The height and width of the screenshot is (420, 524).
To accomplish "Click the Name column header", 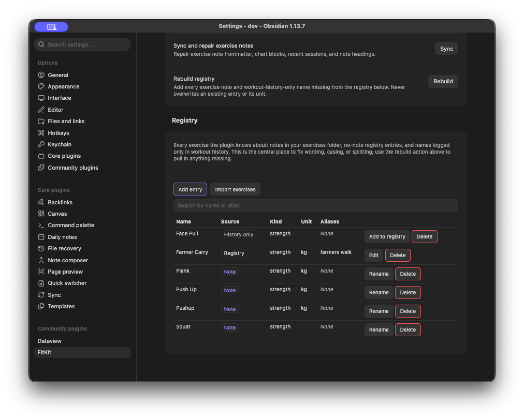I will coord(183,222).
